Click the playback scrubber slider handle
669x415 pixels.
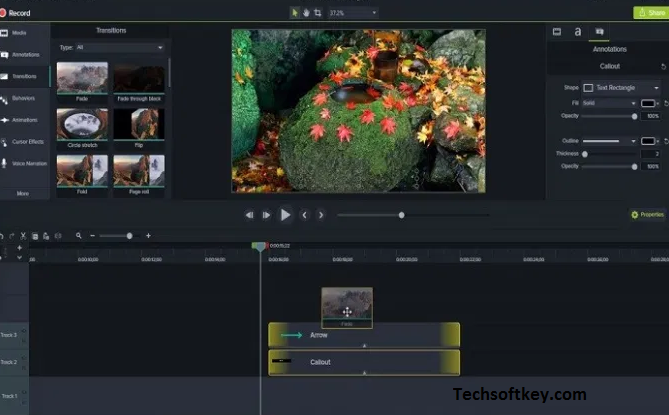pos(401,215)
